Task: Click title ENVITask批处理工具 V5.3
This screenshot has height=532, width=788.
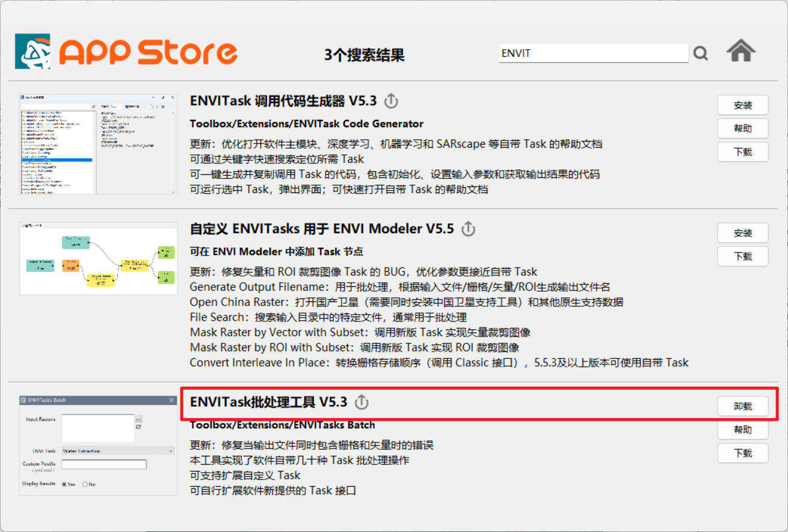Action: pos(269,402)
